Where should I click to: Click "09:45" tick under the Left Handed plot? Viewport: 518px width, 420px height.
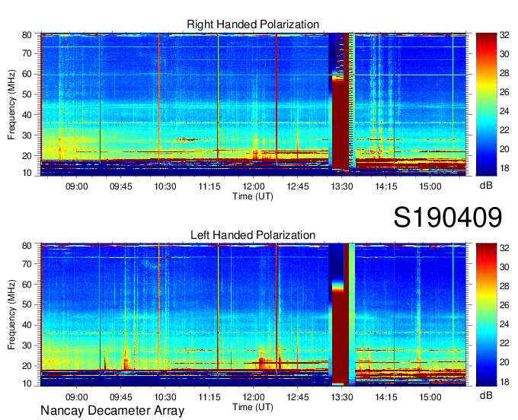pos(121,397)
